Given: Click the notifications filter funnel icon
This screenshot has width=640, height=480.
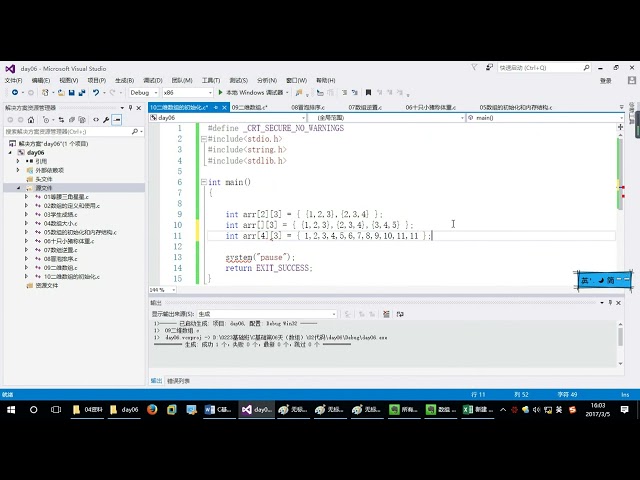Looking at the screenshot, I should [474, 67].
